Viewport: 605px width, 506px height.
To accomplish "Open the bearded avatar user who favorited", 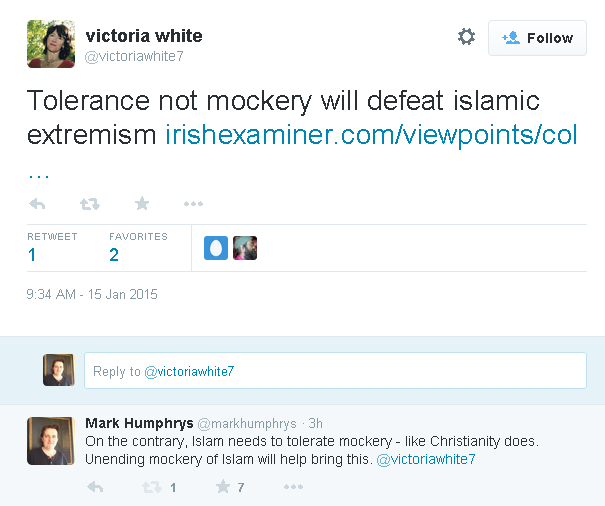I will (245, 248).
